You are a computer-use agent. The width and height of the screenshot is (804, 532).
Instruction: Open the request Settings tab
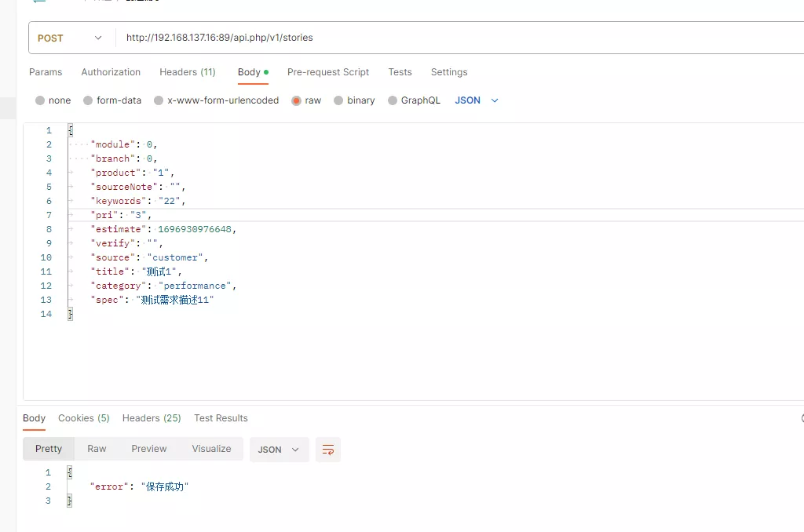(x=449, y=72)
